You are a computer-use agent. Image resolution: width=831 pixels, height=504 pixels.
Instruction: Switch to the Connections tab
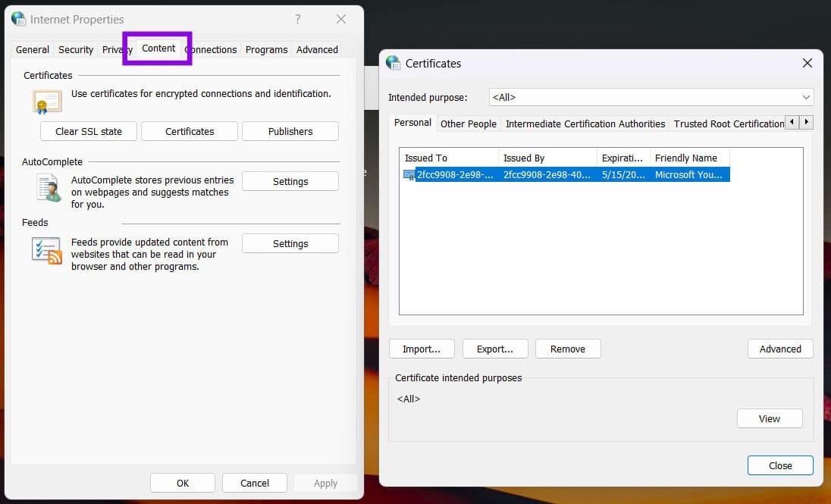click(x=212, y=50)
